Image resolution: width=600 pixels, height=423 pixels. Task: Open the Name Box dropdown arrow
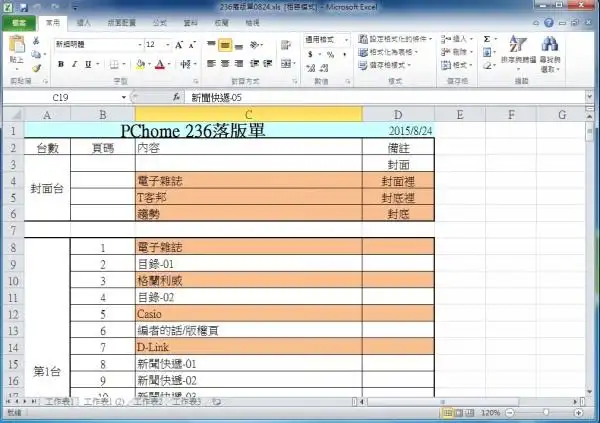[x=124, y=97]
